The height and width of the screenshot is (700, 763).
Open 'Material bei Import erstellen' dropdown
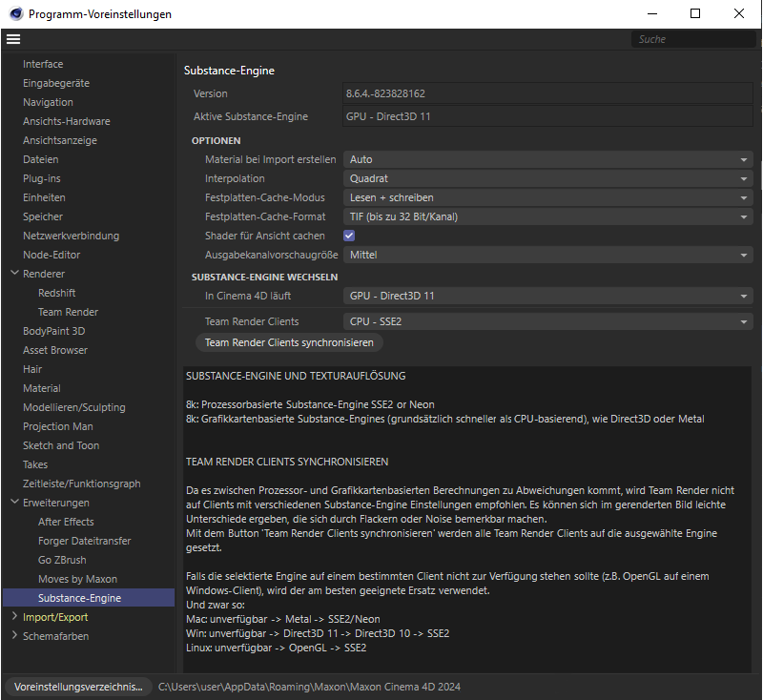coord(547,159)
